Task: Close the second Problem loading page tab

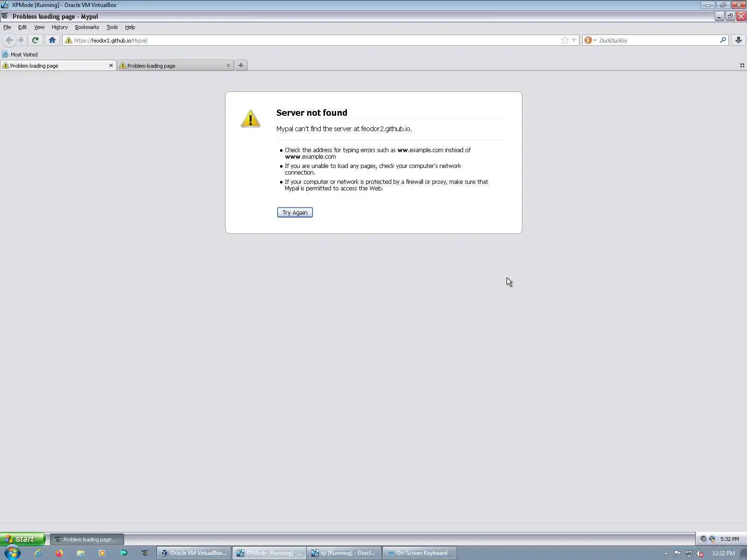Action: pos(228,65)
